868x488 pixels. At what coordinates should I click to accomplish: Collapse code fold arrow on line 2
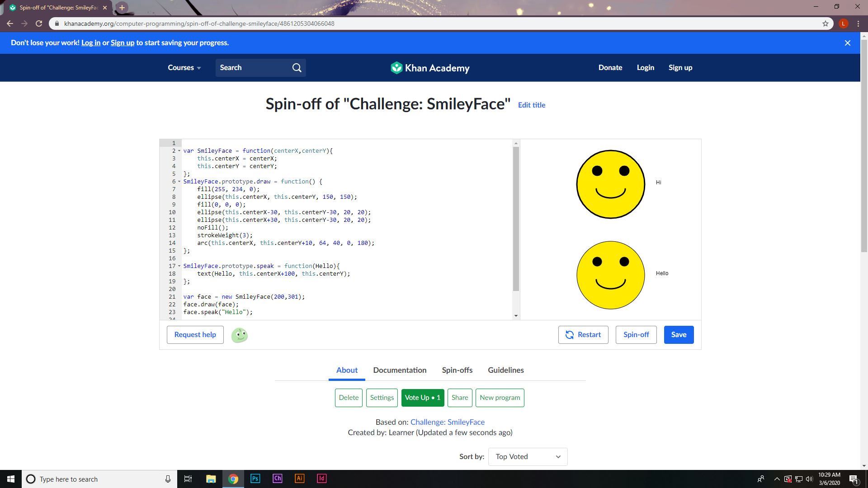pos(179,151)
